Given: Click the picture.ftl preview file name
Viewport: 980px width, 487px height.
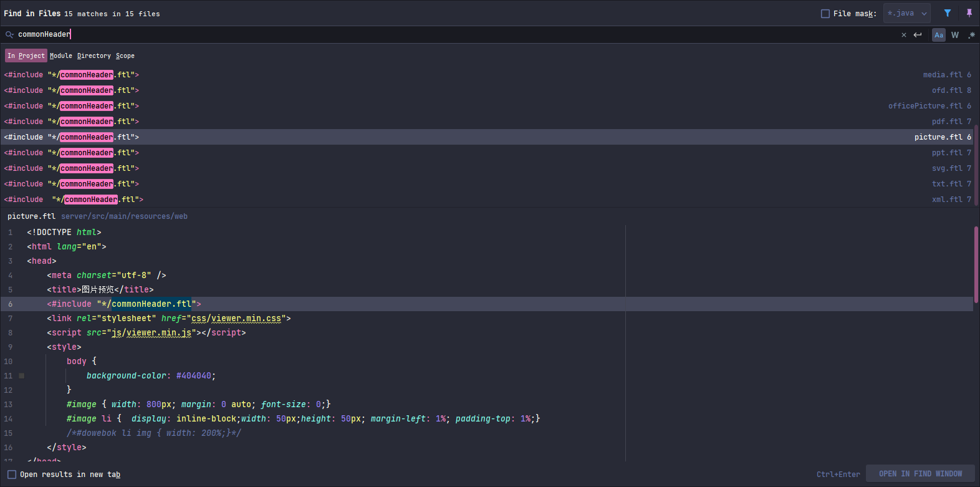Looking at the screenshot, I should [x=31, y=216].
